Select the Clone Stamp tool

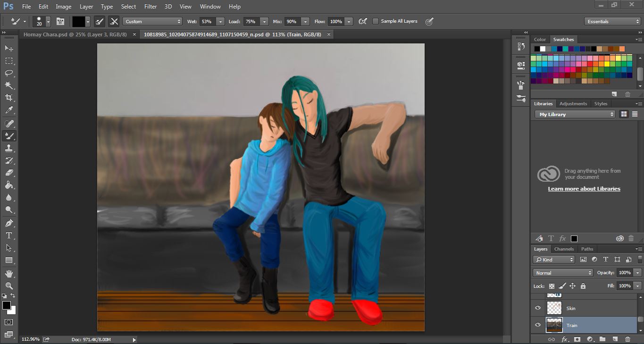[9, 148]
